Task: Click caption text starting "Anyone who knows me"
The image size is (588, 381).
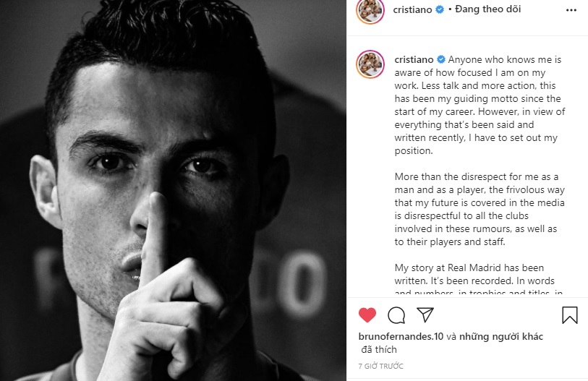Action: point(480,105)
